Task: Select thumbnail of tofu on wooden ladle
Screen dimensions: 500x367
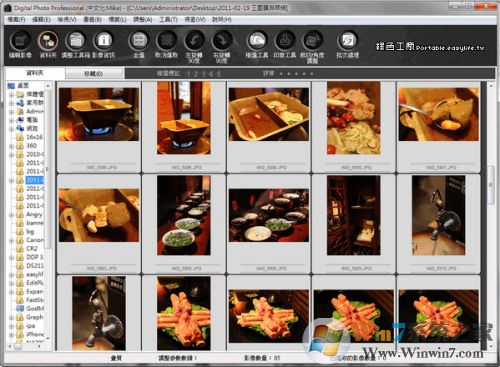Action: (x=99, y=215)
